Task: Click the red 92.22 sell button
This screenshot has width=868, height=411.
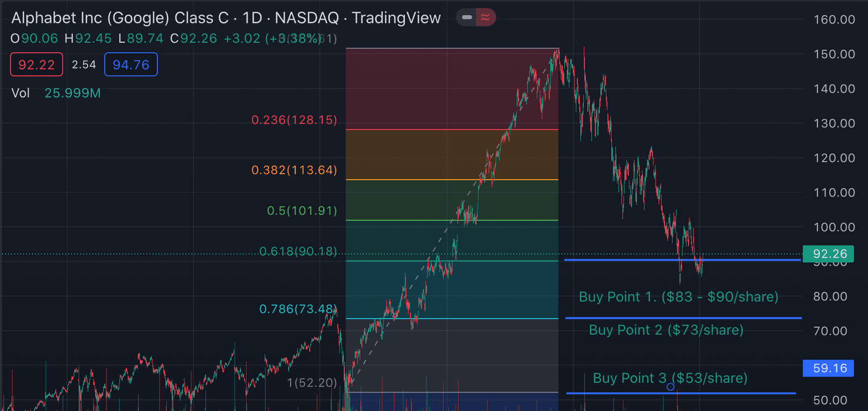Action: [36, 65]
